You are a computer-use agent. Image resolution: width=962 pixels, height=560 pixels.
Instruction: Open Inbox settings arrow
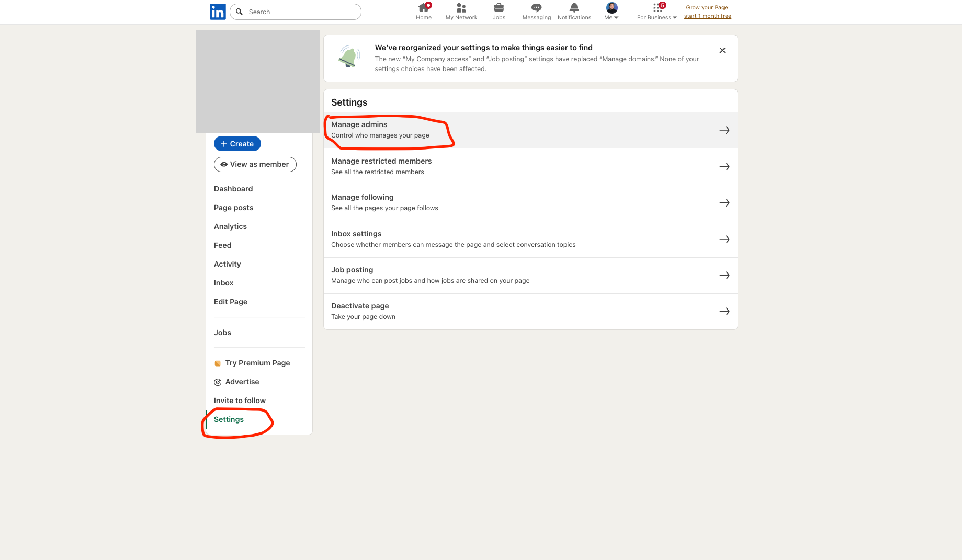pyautogui.click(x=725, y=239)
